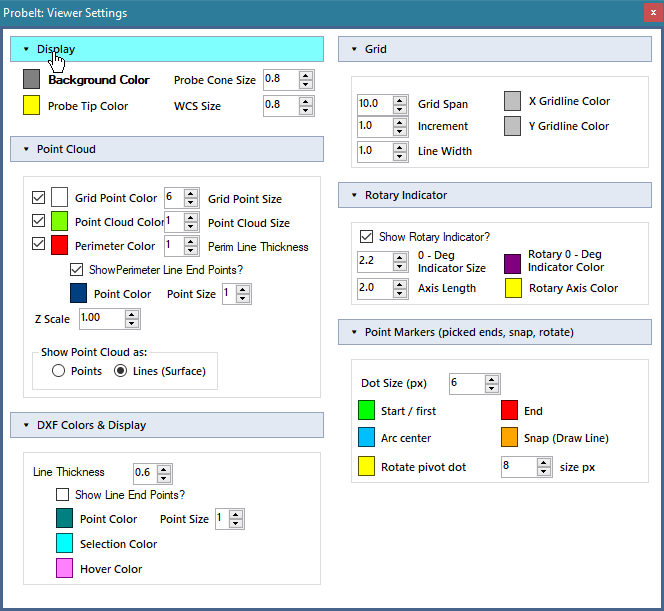Image resolution: width=664 pixels, height=611 pixels.
Task: Collapse the Rotary Indicator section
Action: [495, 195]
